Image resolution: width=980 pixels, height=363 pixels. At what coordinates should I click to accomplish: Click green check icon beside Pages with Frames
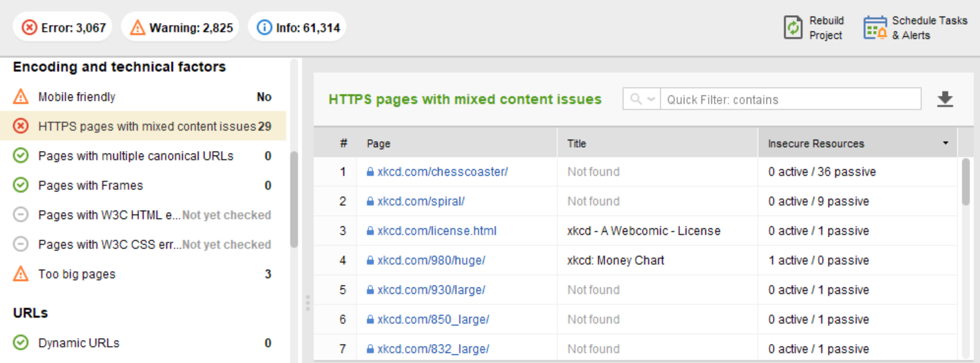click(21, 186)
